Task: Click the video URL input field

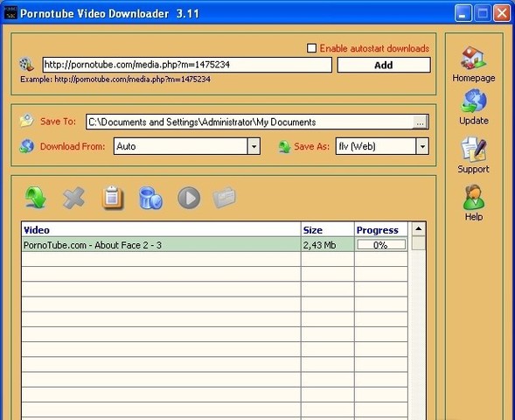Action: (187, 65)
